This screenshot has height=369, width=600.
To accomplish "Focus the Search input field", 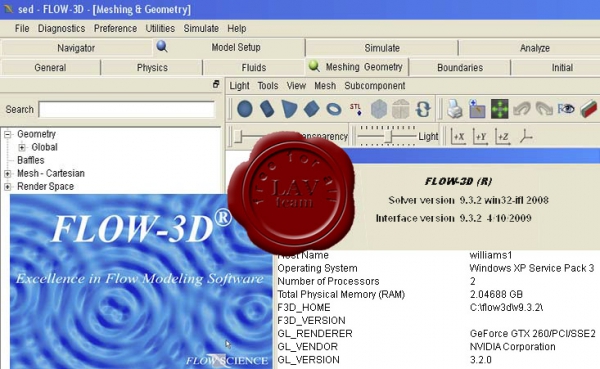I will click(126, 110).
